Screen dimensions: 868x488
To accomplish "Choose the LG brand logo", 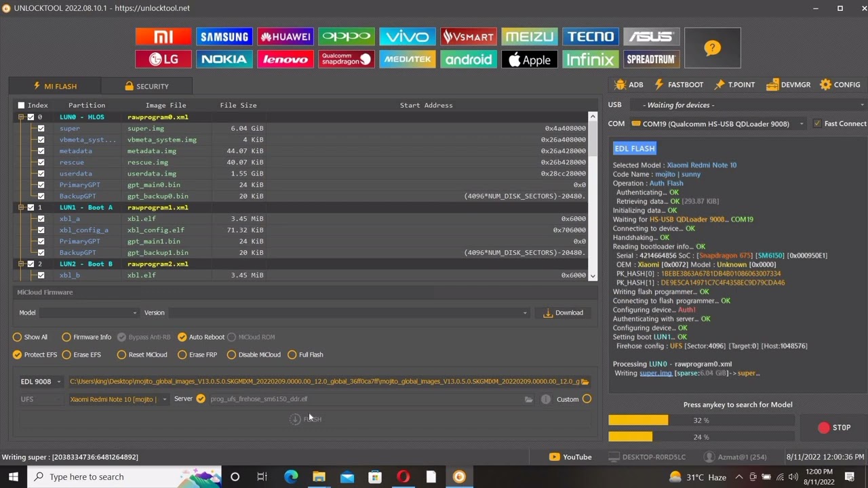I will click(163, 60).
